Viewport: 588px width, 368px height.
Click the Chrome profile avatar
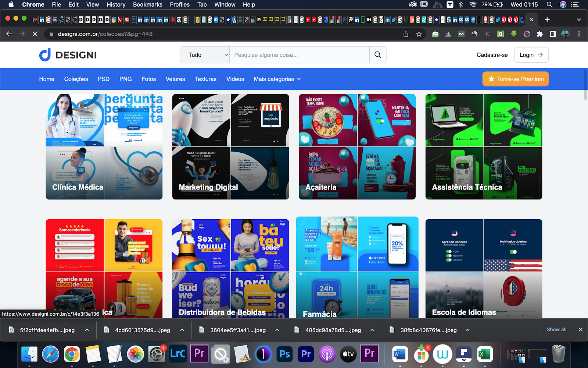(566, 34)
